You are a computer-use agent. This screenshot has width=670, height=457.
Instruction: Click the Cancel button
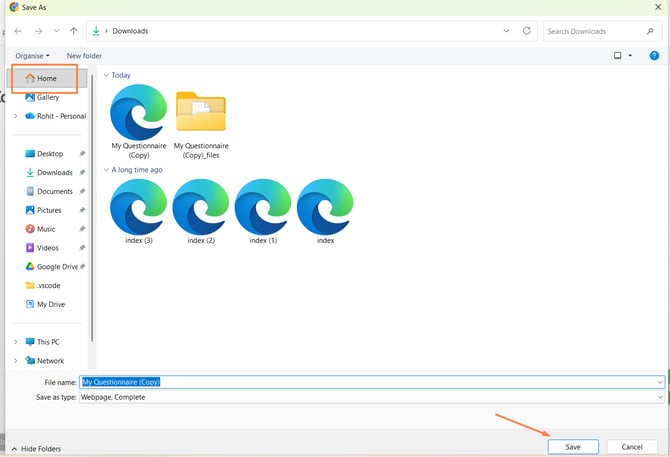(632, 447)
